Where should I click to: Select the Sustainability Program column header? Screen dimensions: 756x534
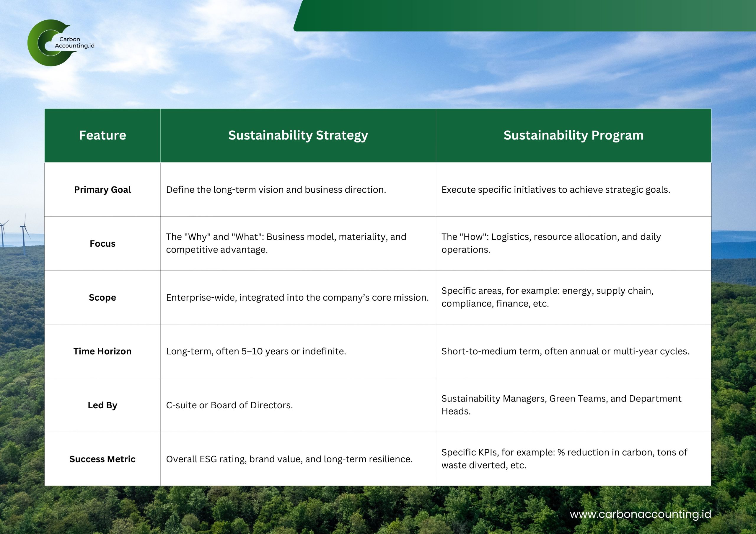[x=573, y=135]
